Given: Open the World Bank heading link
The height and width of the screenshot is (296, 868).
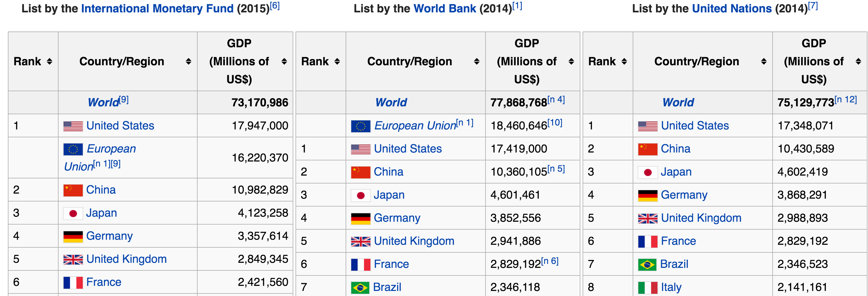Looking at the screenshot, I should click(444, 9).
